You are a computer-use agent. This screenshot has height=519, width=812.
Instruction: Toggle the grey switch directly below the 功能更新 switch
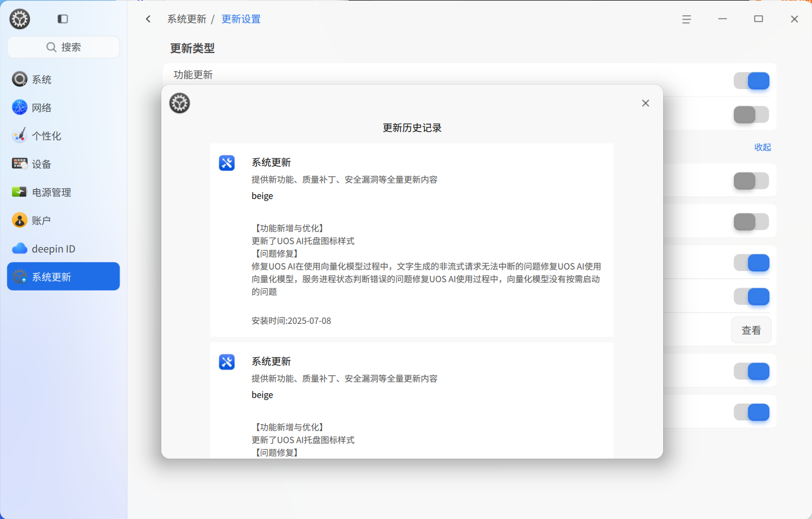tap(752, 115)
